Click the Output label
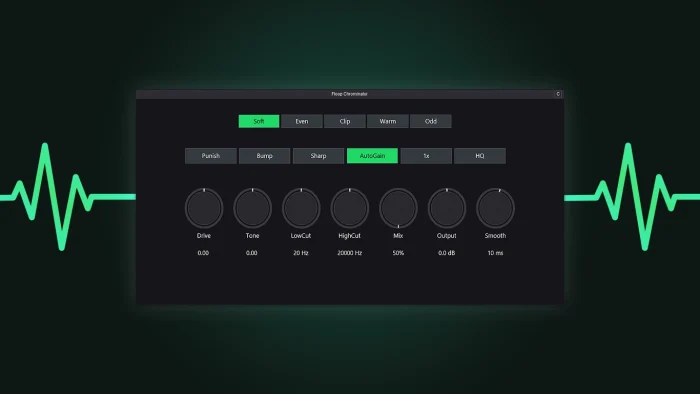Image resolution: width=700 pixels, height=394 pixels. [x=447, y=236]
